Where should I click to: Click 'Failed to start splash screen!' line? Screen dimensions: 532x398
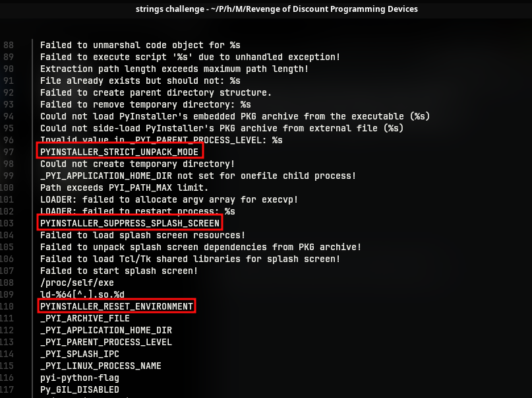tap(119, 271)
